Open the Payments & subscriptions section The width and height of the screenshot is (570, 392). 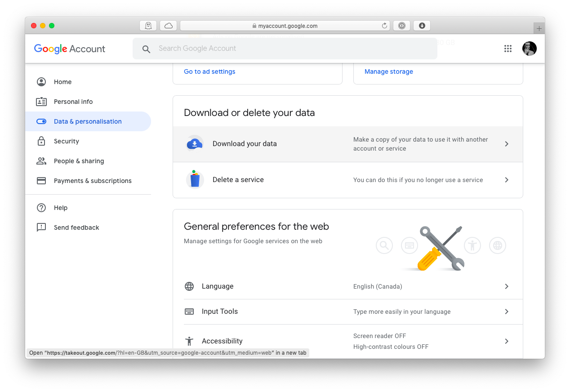[x=92, y=181]
